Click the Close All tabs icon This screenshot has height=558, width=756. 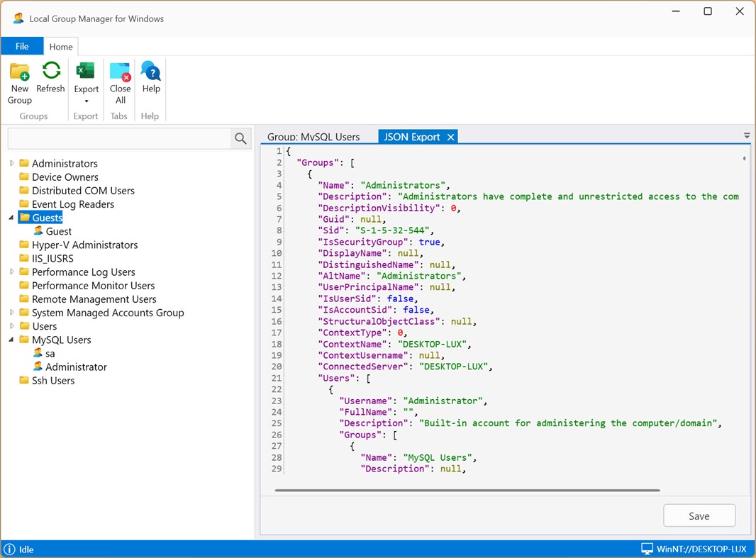point(120,73)
